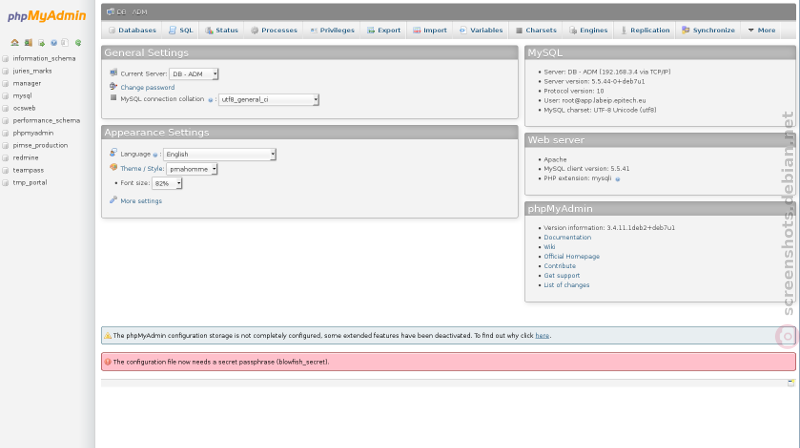
Task: Open the phpmyadmin database
Action: pyautogui.click(x=33, y=133)
